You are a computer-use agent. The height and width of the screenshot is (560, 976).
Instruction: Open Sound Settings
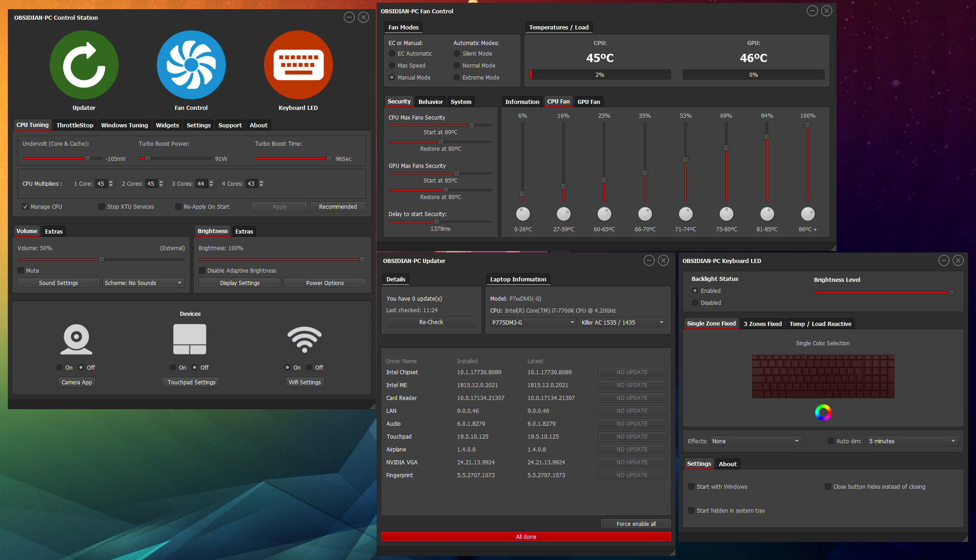tap(58, 283)
